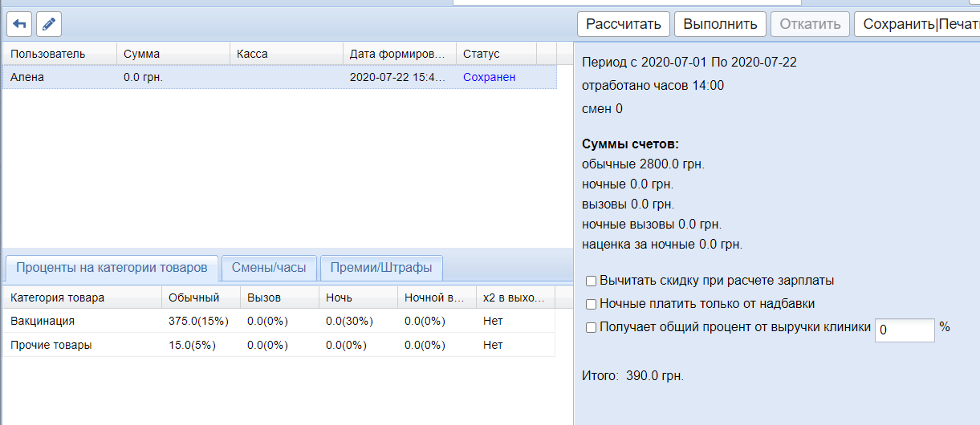The image size is (980, 425).
Task: Enable 'Вычитать скидку при расчете зарплаты' checkbox
Action: coord(592,281)
